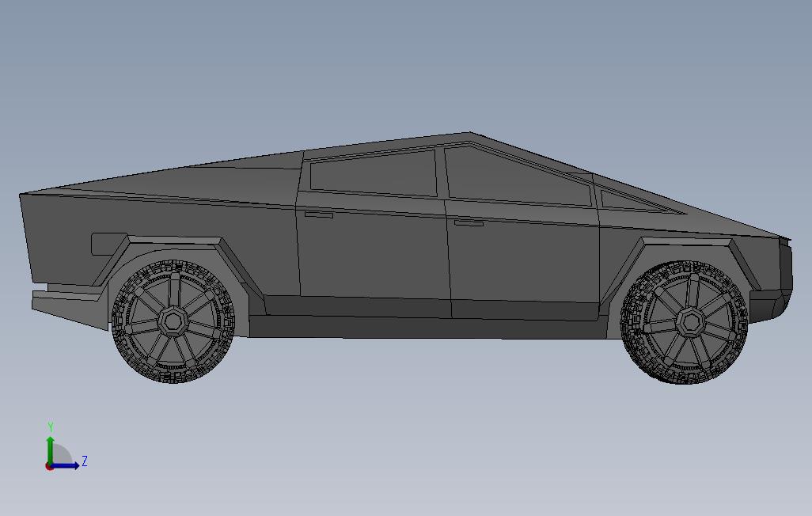Screen dimensions: 812x516
Task: Select the front wheel hub cap
Action: [x=690, y=322]
